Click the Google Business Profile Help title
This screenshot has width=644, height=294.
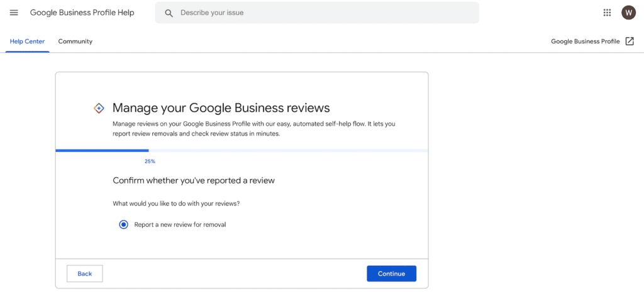(82, 13)
